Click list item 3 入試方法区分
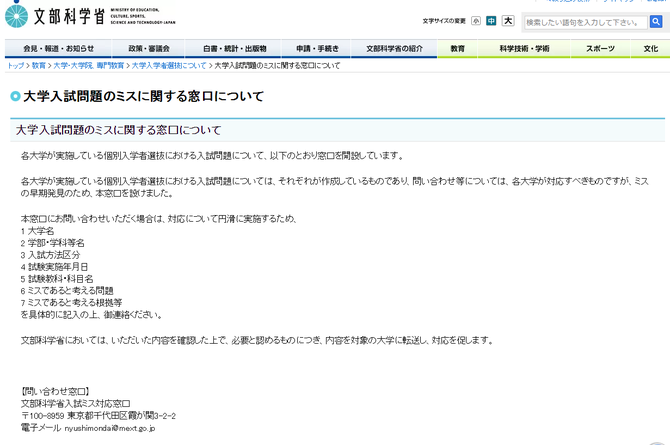This screenshot has width=670, height=445. [x=50, y=255]
